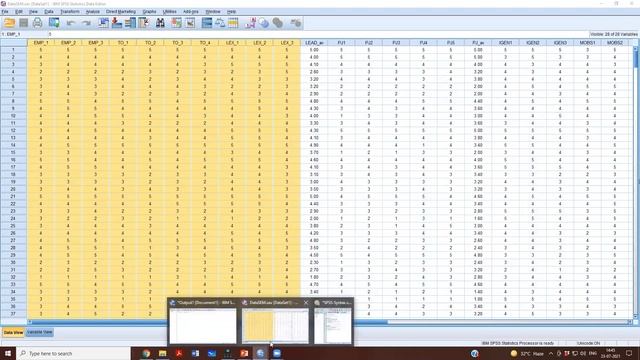Click the Type here to search box
640x360 pixels.
click(x=73, y=353)
